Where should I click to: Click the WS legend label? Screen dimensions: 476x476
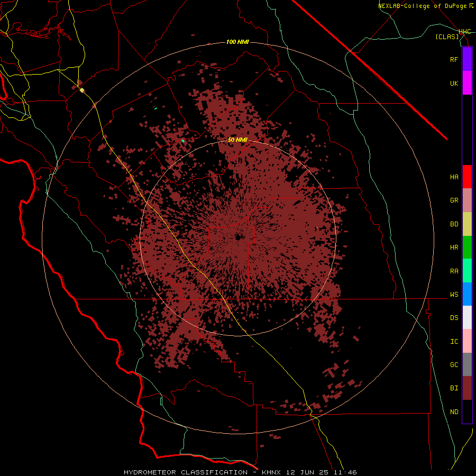coord(454,295)
